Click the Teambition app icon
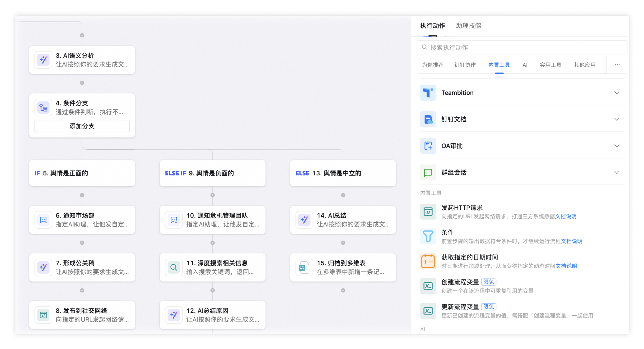Viewport: 644px width, 349px height. 428,93
